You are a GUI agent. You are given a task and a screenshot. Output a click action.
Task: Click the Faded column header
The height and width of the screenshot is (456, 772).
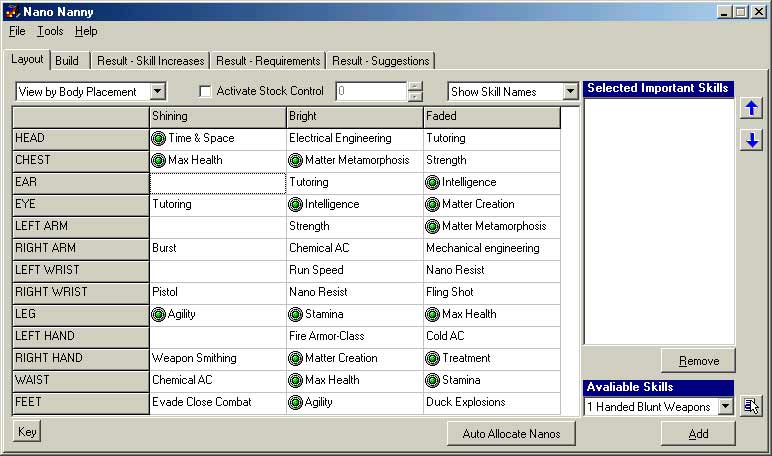[x=491, y=117]
